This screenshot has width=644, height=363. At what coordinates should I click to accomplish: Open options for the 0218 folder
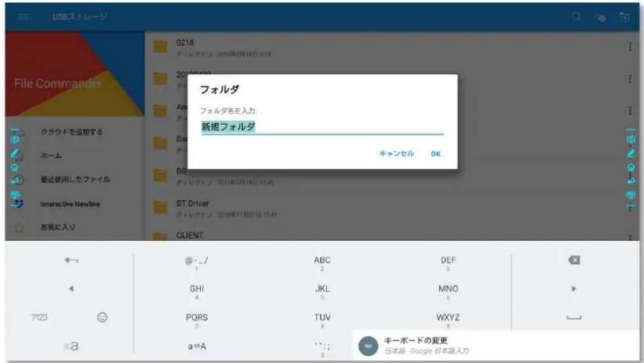630,46
